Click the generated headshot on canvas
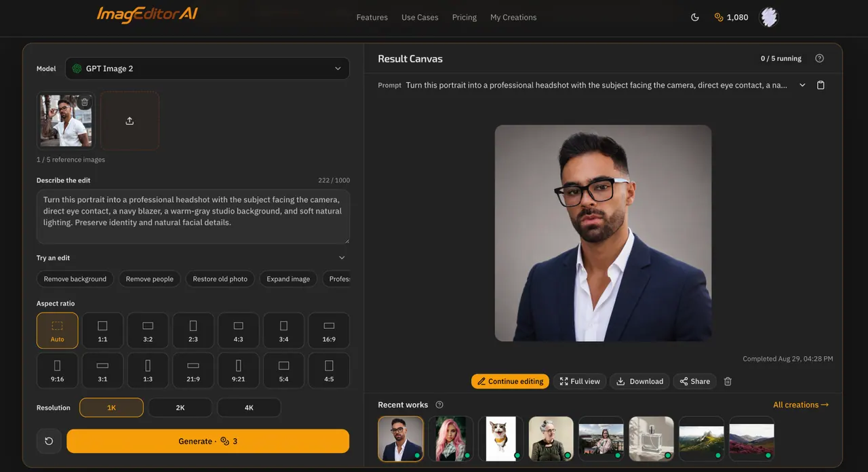Screen dimensions: 868x472 click(x=604, y=233)
